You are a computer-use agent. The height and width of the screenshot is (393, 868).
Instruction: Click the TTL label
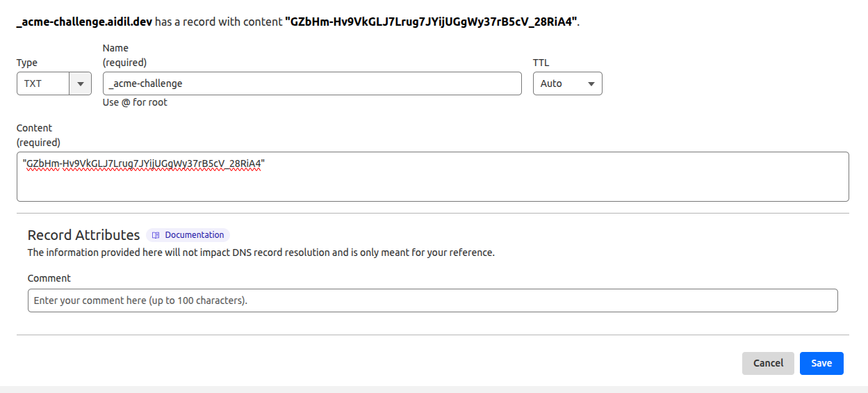[541, 63]
